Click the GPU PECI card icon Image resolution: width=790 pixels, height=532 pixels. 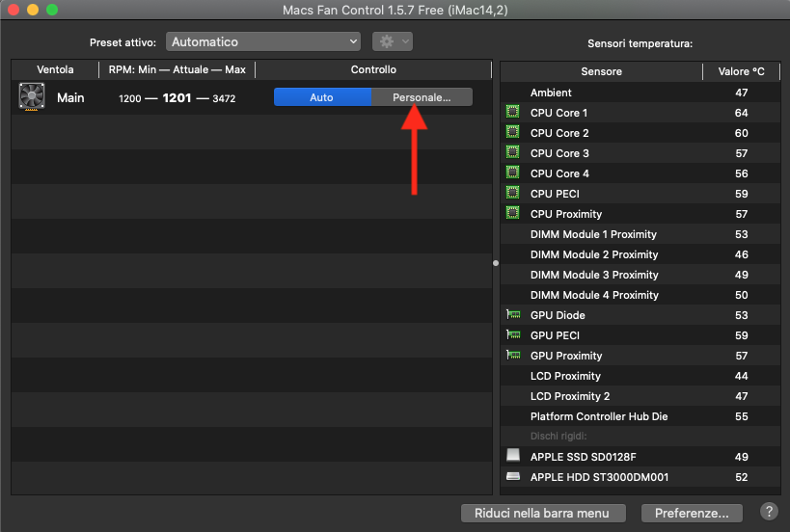[513, 334]
